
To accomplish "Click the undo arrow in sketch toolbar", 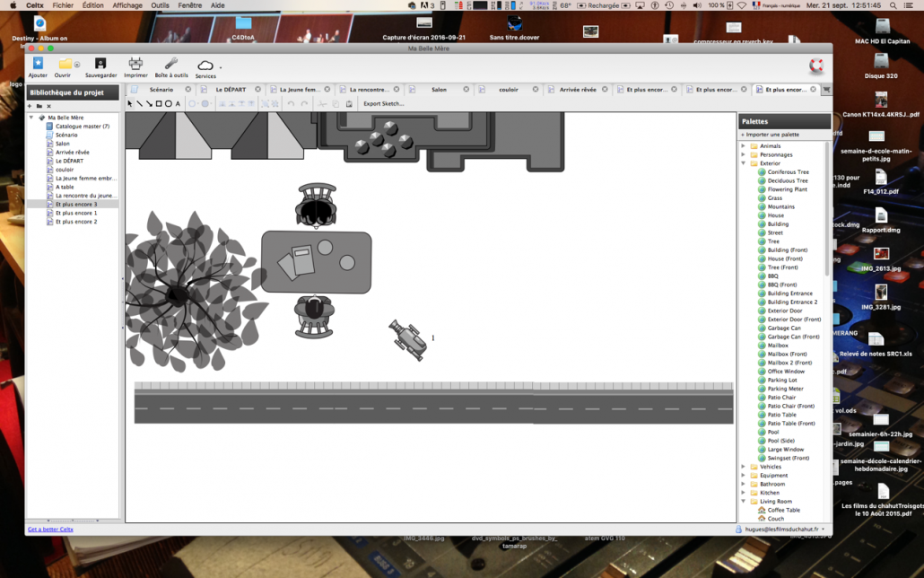I will [291, 104].
